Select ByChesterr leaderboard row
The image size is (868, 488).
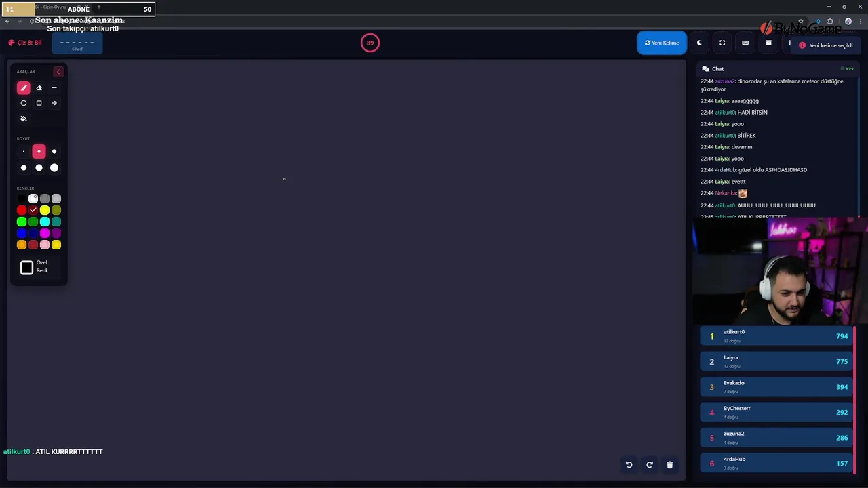pyautogui.click(x=777, y=412)
